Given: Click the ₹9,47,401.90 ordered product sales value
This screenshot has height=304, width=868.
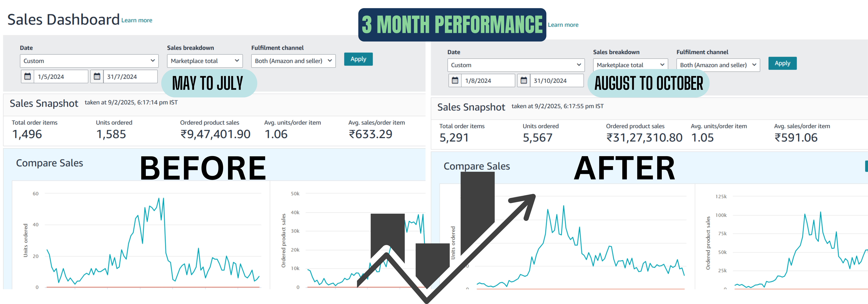Looking at the screenshot, I should [x=215, y=134].
